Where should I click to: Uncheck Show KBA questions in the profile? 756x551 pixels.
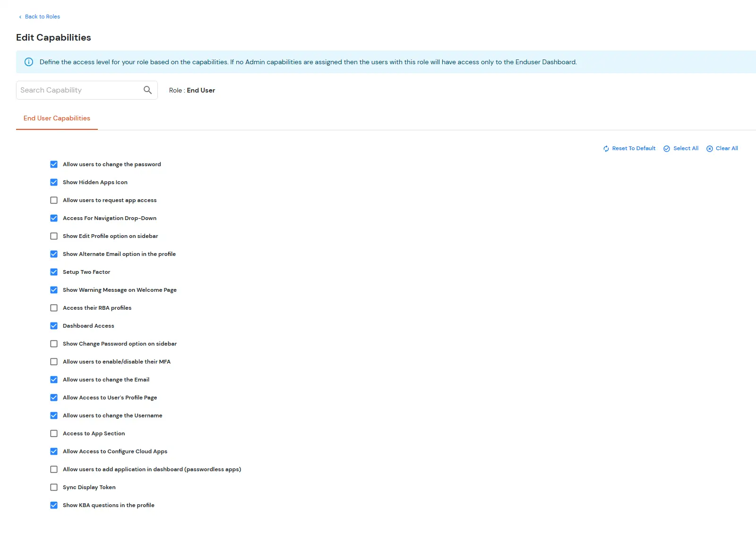click(x=54, y=505)
